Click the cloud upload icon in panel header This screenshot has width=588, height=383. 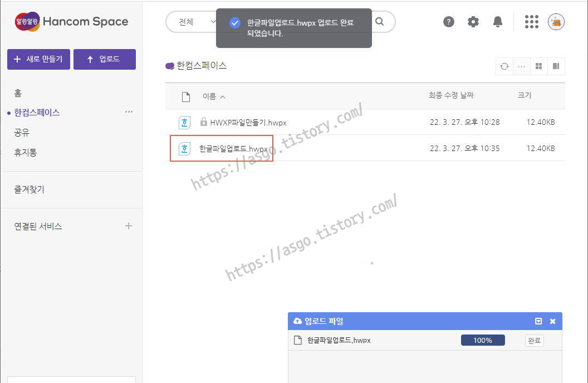click(x=298, y=321)
